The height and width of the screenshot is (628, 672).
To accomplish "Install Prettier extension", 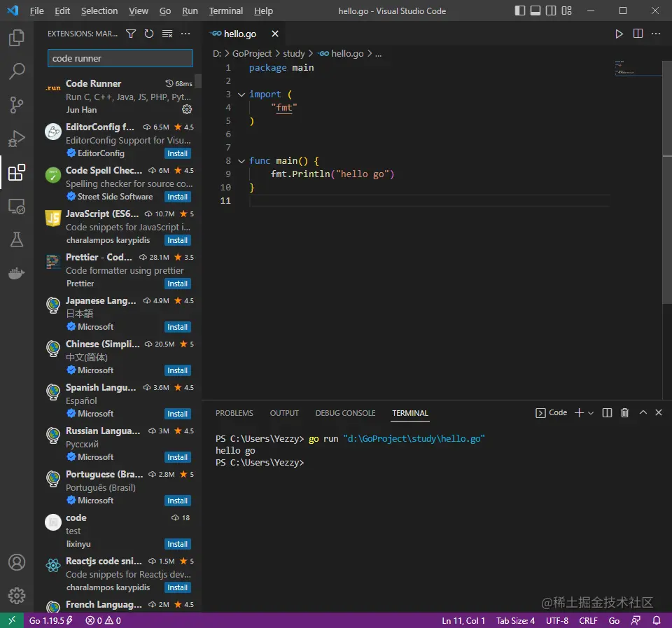I will [x=177, y=284].
